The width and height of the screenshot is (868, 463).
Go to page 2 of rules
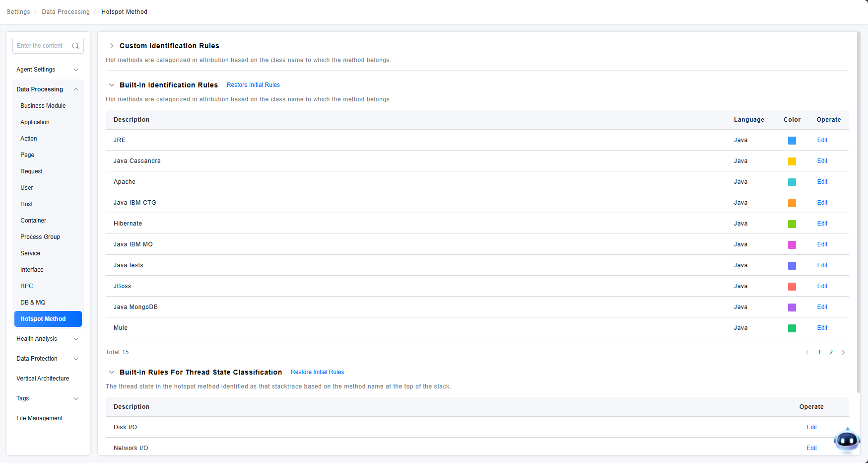click(x=831, y=352)
